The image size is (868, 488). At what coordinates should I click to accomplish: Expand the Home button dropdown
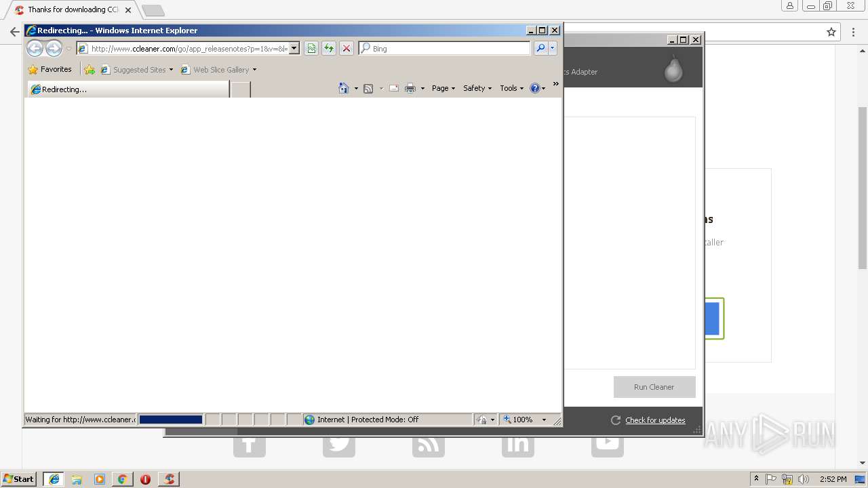(x=356, y=89)
